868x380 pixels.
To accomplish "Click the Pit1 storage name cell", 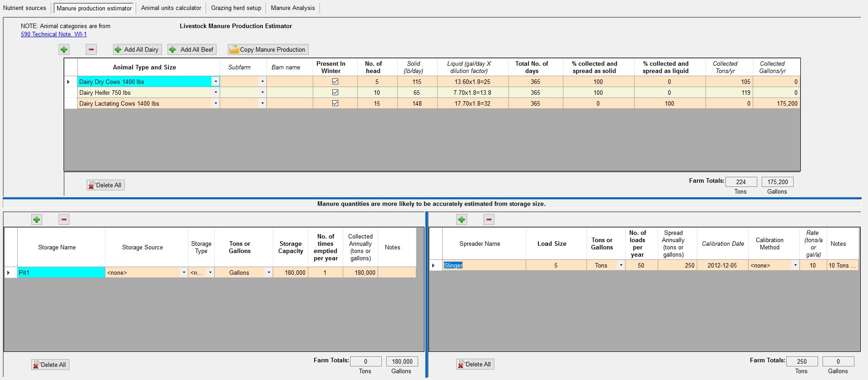I will click(x=61, y=273).
